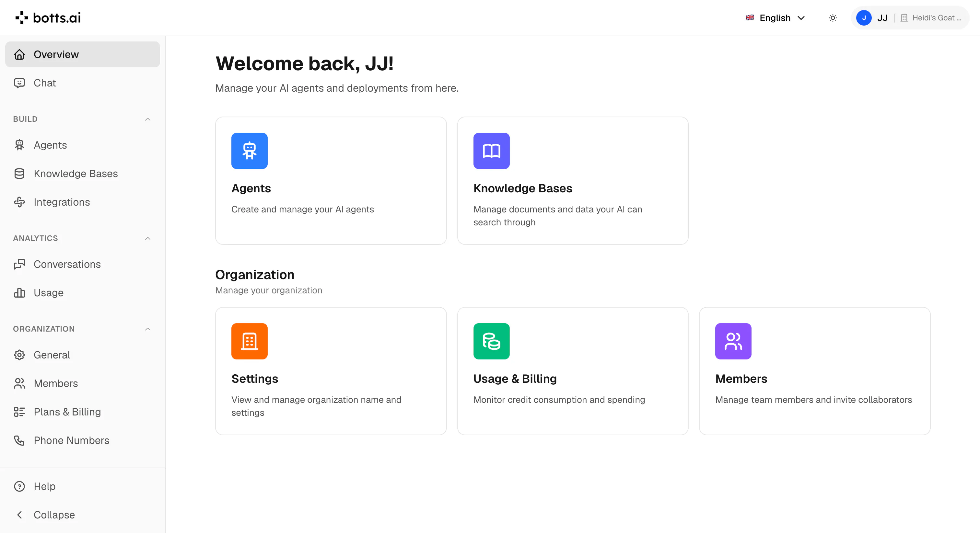Viewport: 980px width, 533px height.
Task: Click the BUILD section header label
Action: [x=25, y=119]
